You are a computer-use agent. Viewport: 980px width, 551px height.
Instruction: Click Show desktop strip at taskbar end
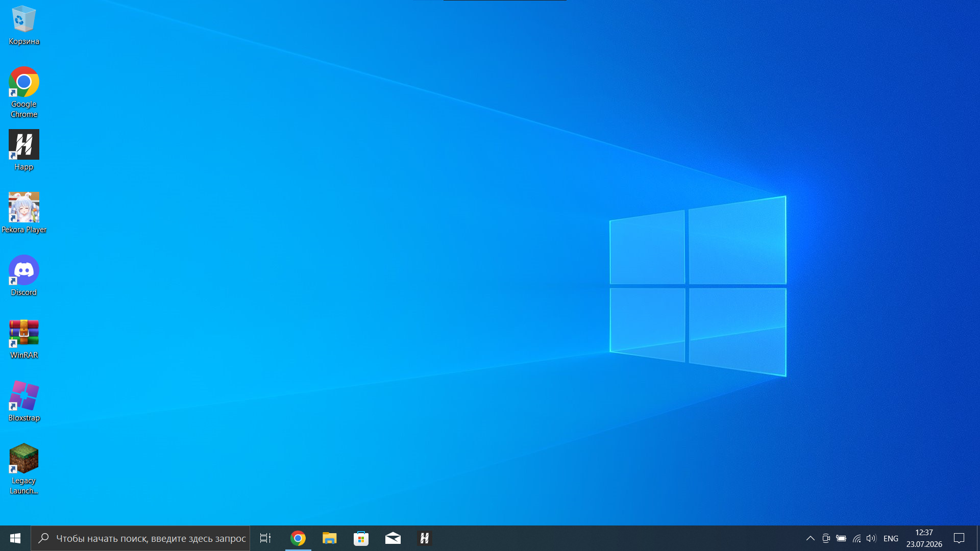point(978,538)
